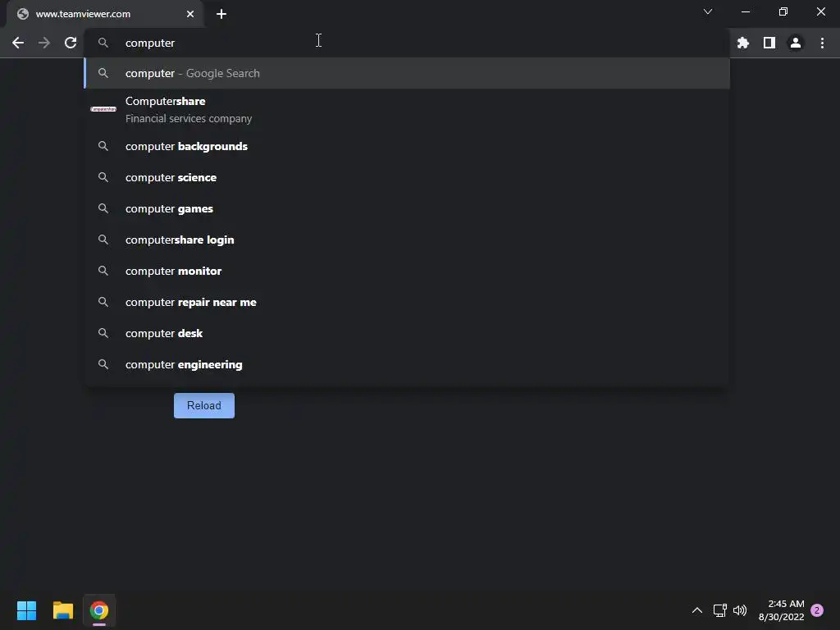The image size is (840, 630).
Task: Minimize the Chrome window
Action: point(745,11)
